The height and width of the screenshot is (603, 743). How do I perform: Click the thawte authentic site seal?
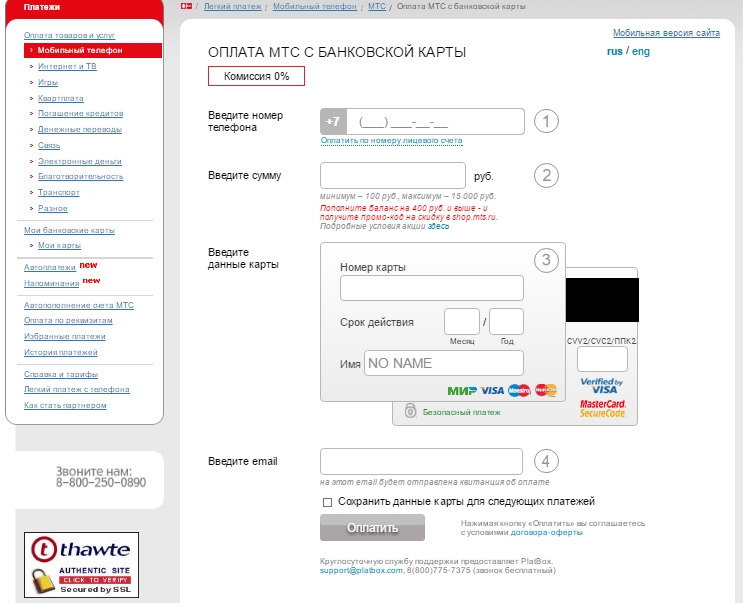coord(82,564)
